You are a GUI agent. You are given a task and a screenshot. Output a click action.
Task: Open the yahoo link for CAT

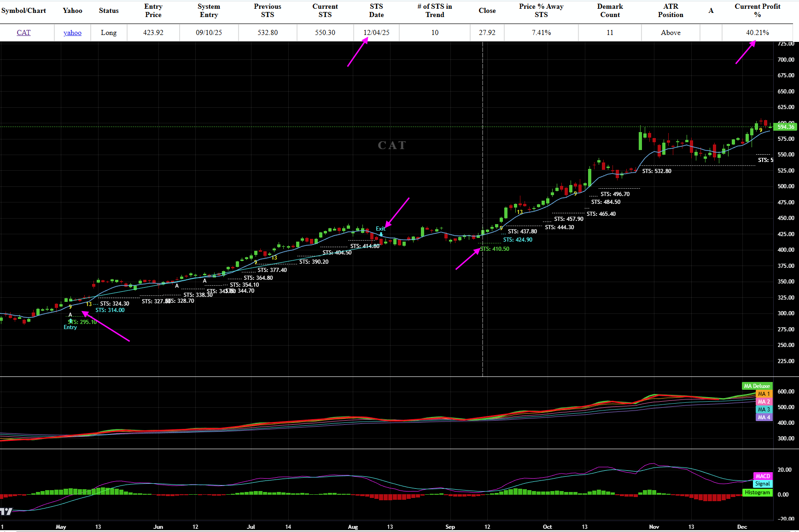point(72,33)
